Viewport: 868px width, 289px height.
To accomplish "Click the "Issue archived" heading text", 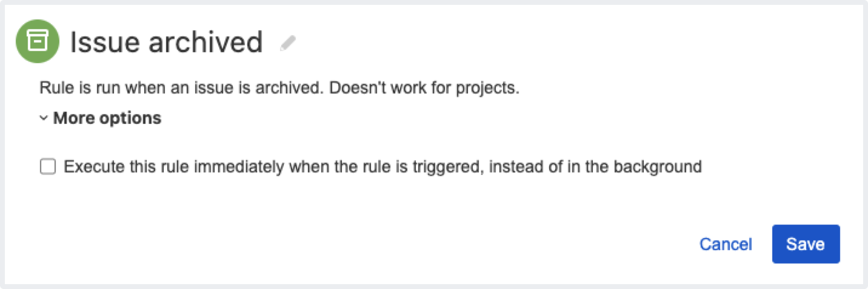I will click(166, 42).
